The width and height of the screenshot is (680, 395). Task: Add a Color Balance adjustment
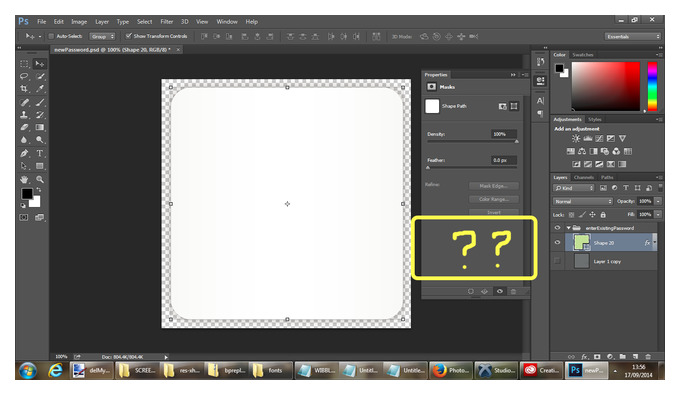coord(582,151)
